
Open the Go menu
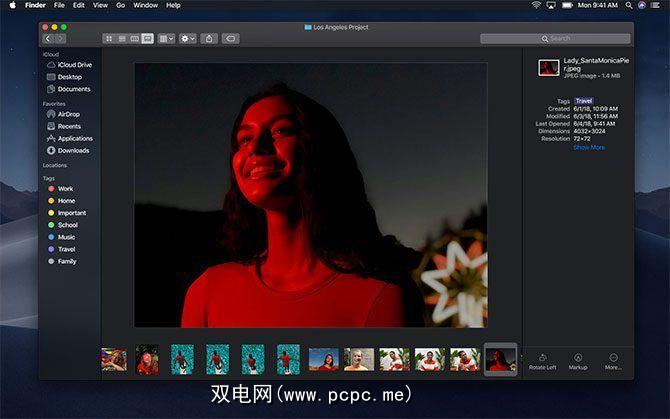[x=120, y=5]
